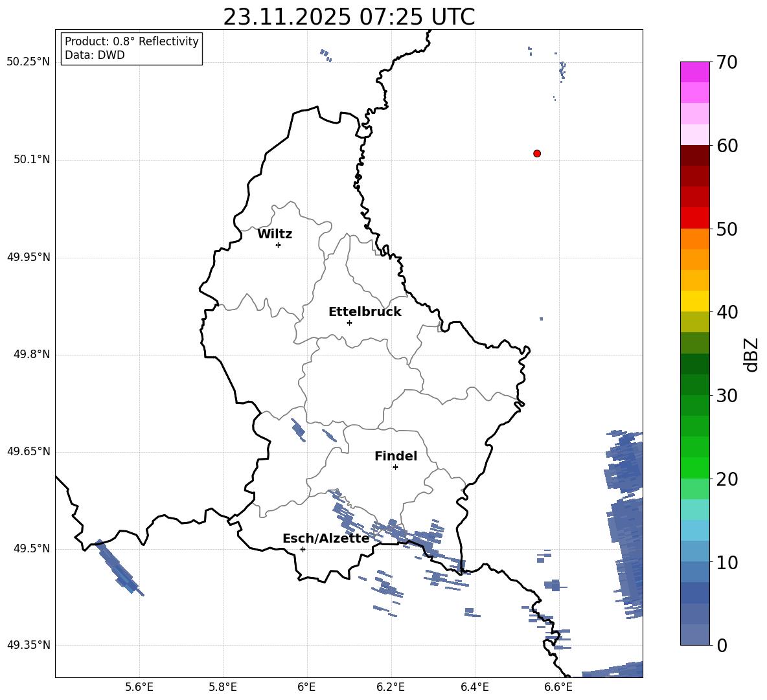Click the 49.95°N latitude label
This screenshot has width=767, height=700.
coord(29,257)
